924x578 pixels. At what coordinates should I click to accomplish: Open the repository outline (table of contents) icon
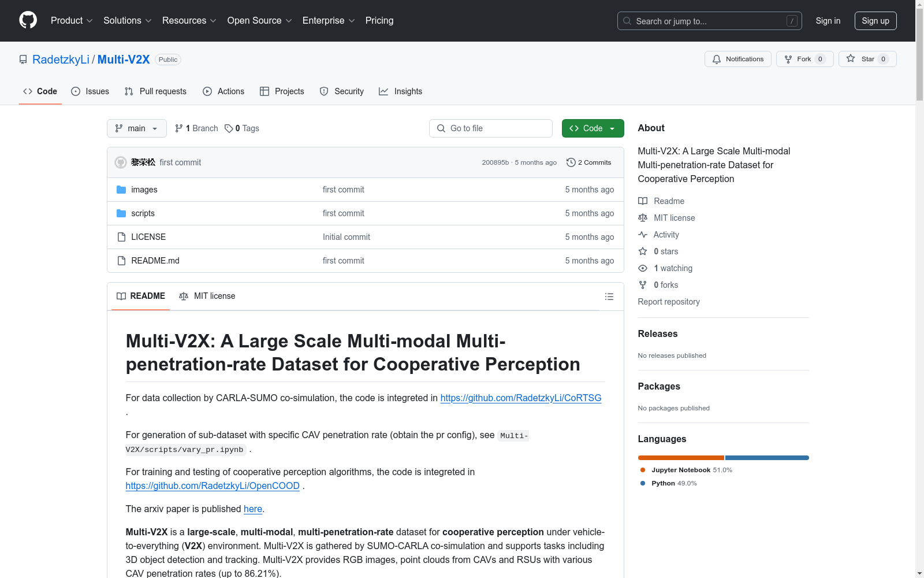tap(609, 297)
